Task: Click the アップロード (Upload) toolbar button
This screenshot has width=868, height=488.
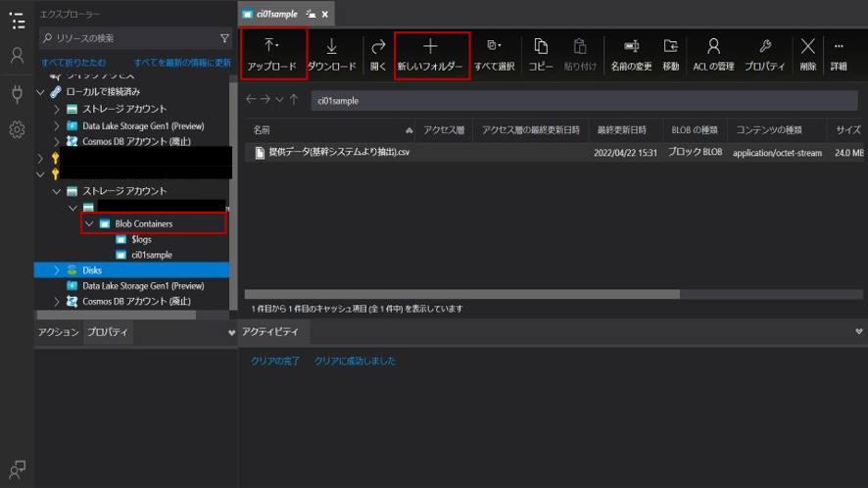Action: click(273, 54)
